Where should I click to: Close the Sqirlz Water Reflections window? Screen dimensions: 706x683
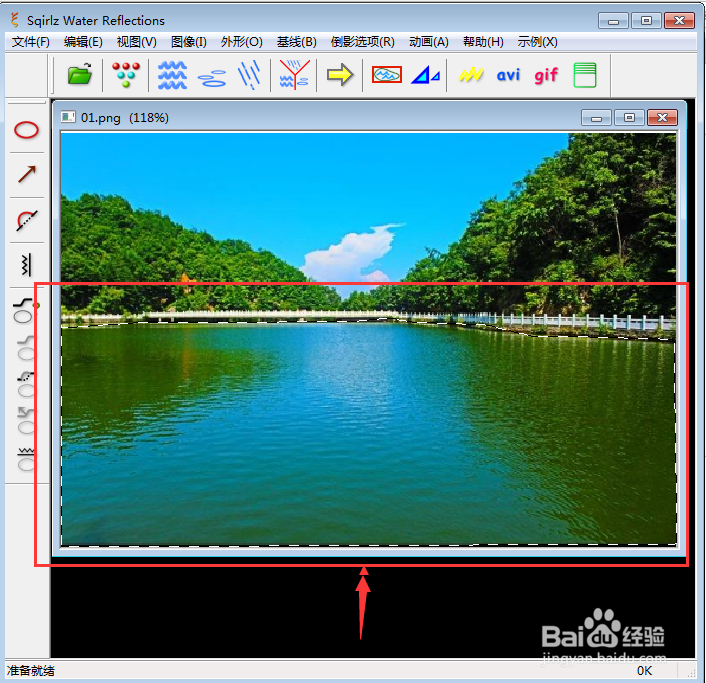(x=679, y=21)
